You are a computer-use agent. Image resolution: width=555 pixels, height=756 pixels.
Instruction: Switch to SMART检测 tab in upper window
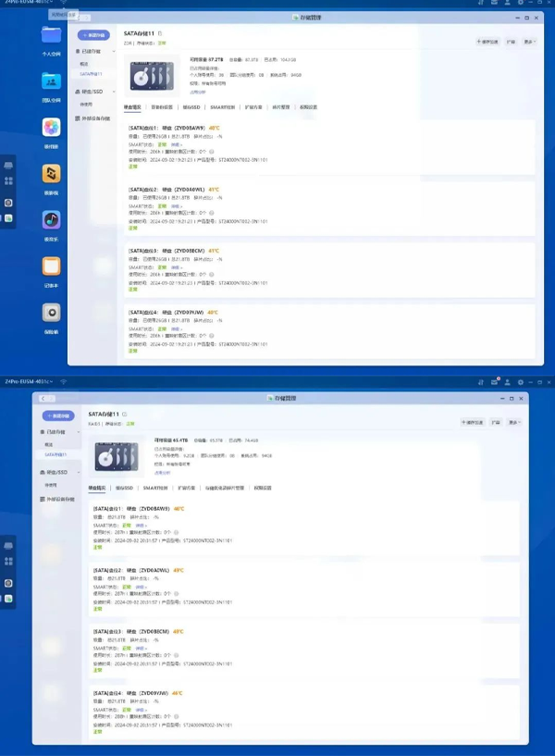click(x=222, y=107)
